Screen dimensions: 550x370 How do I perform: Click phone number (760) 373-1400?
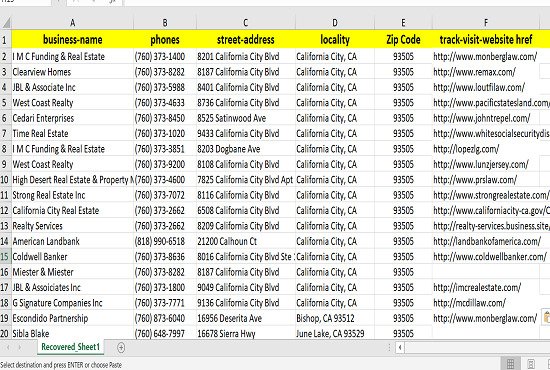[x=165, y=56]
